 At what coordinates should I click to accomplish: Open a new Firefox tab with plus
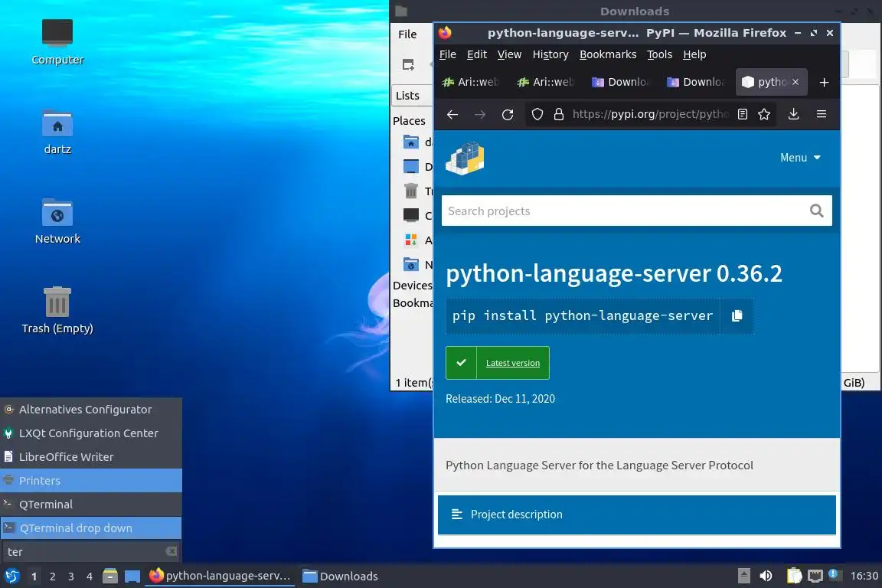(x=824, y=83)
